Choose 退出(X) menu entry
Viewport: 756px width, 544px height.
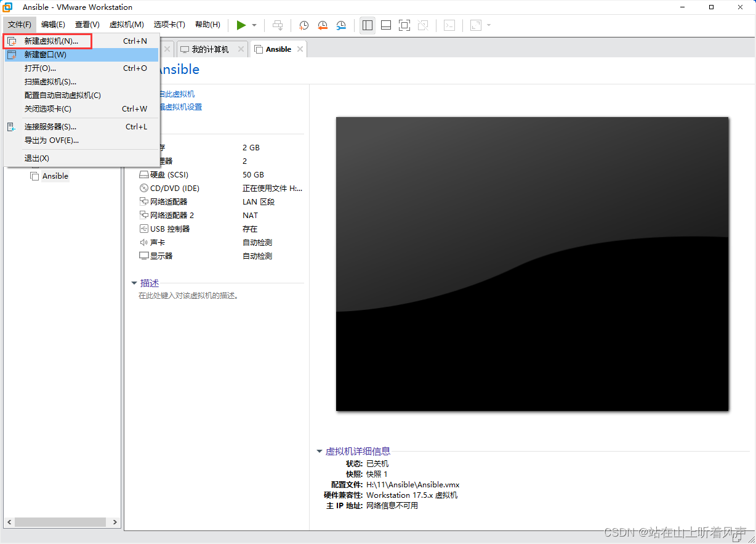(81, 158)
